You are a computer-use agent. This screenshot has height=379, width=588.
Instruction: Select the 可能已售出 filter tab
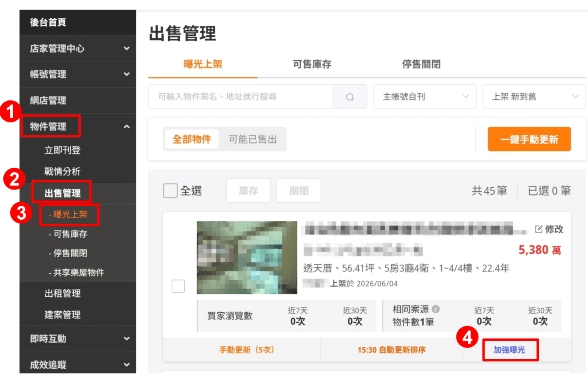[x=252, y=139]
